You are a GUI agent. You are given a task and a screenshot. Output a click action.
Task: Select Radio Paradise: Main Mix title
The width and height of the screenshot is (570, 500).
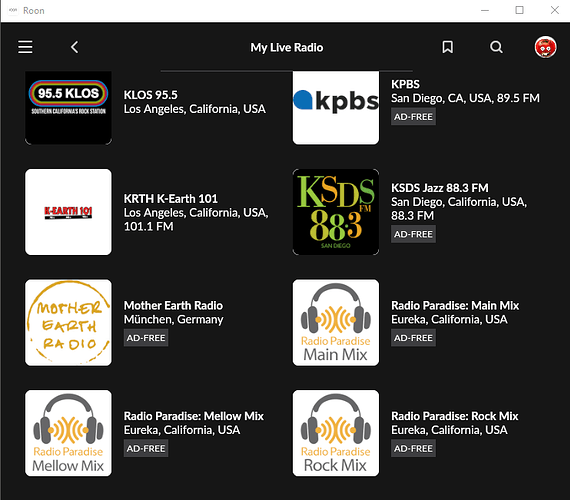(455, 305)
